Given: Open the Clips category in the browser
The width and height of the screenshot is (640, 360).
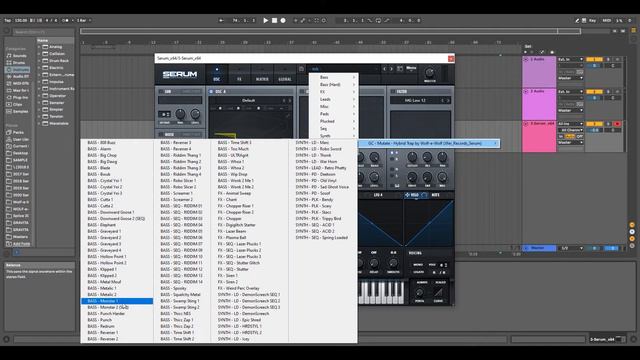Looking at the screenshot, I should click(x=18, y=104).
